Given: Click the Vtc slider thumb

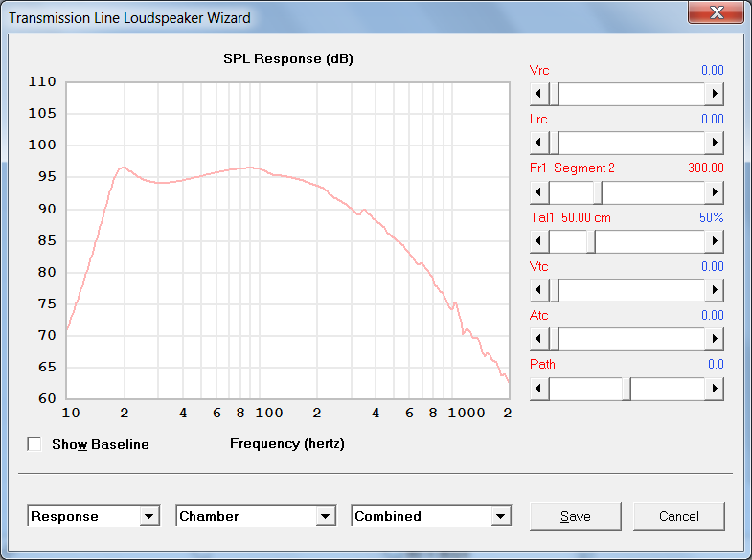Looking at the screenshot, I should coord(554,290).
